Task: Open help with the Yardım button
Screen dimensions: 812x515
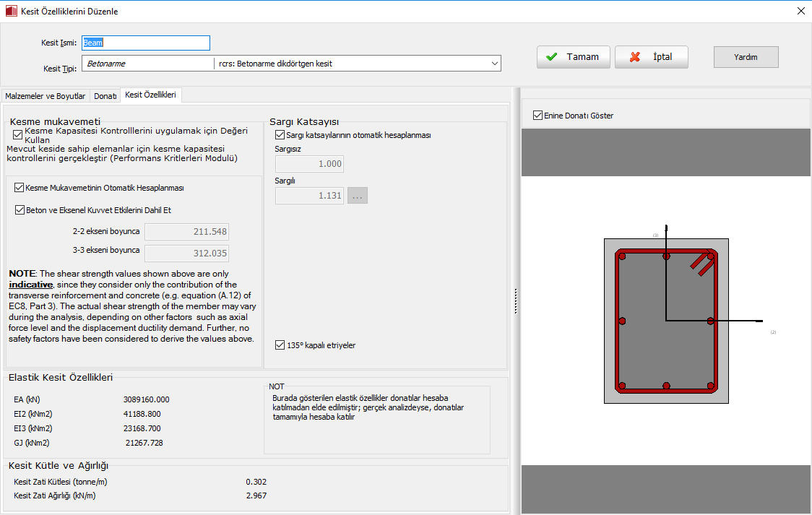Action: [746, 57]
